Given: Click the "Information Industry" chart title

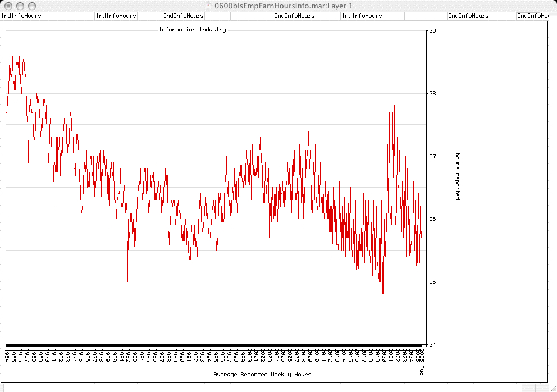Looking at the screenshot, I should click(193, 30).
